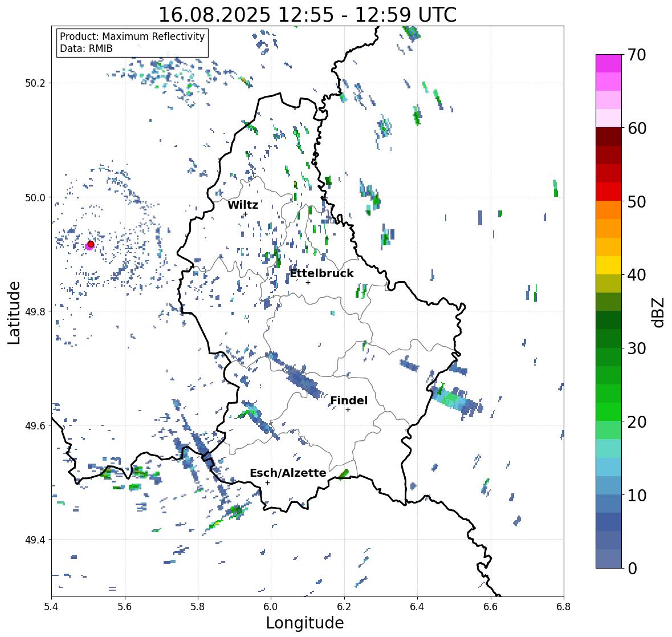672x637 pixels.
Task: Click the magenta top swatch of the colorbar
Action: (x=609, y=63)
